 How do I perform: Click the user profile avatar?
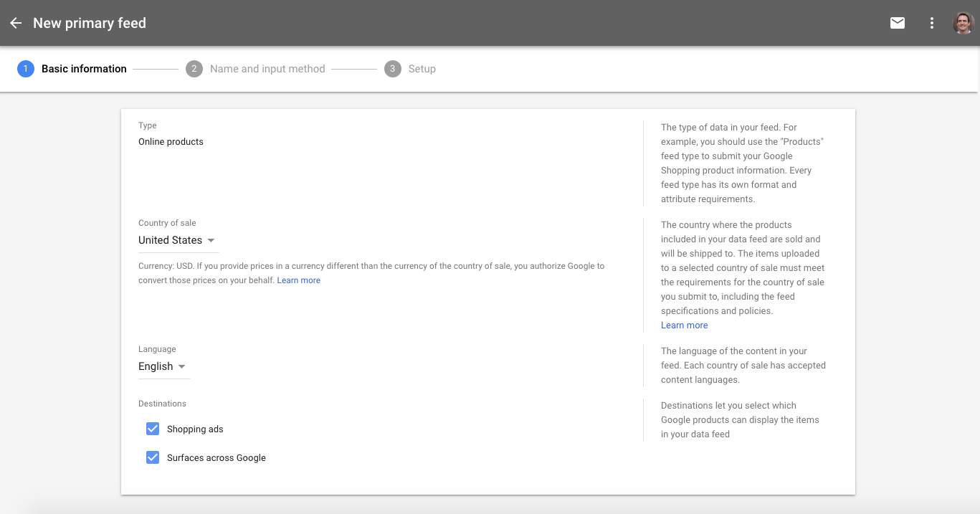click(x=963, y=23)
